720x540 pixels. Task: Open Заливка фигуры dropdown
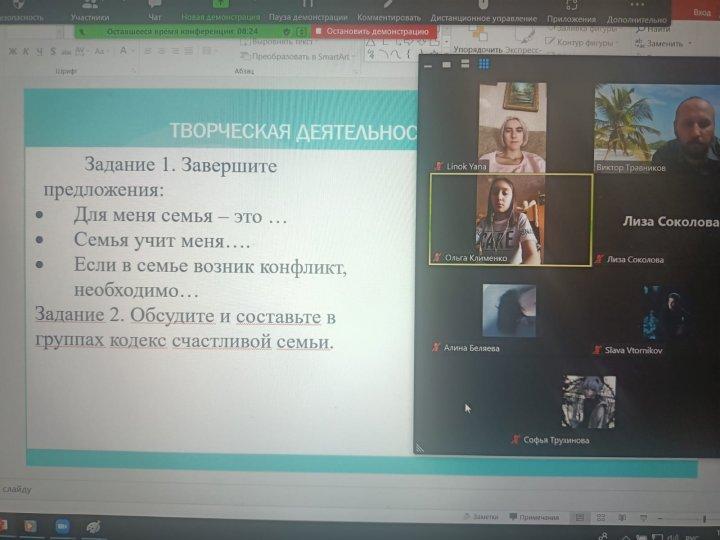[583, 29]
